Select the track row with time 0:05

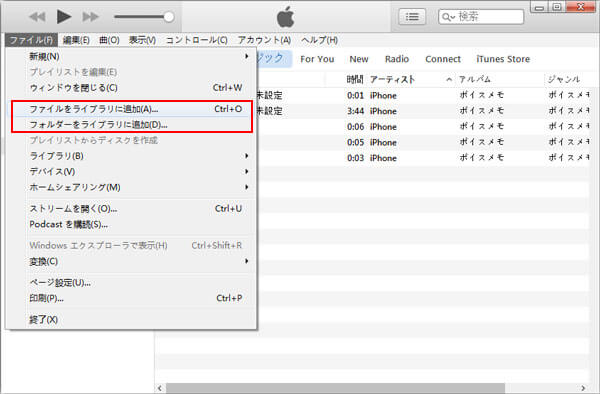pyautogui.click(x=422, y=142)
